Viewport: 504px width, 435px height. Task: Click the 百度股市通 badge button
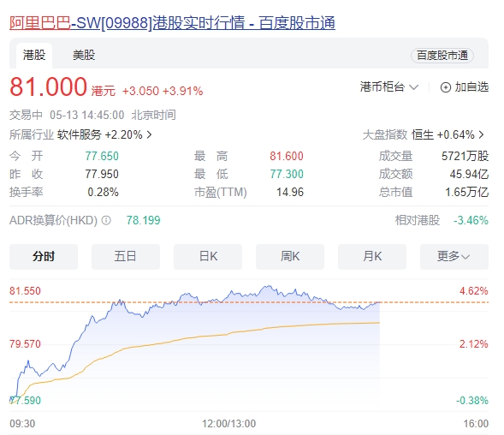442,56
